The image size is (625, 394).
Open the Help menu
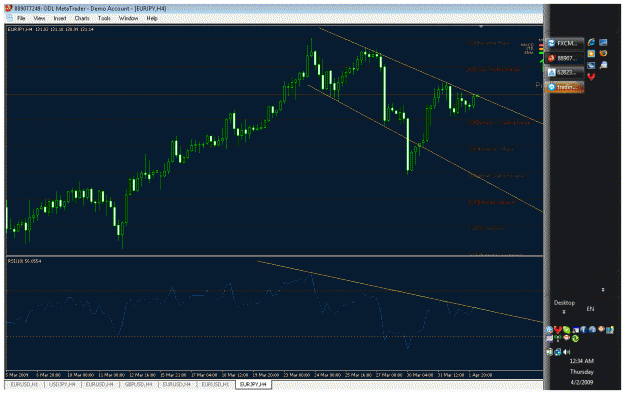click(x=152, y=18)
